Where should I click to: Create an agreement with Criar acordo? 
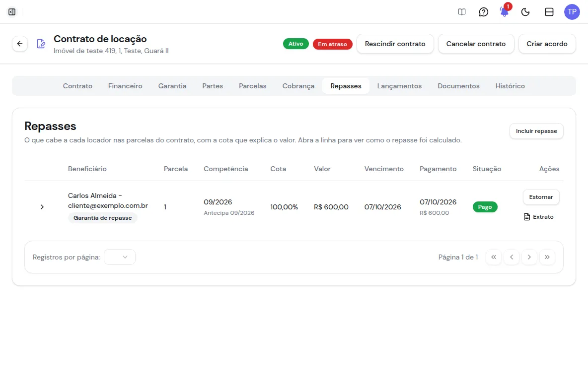pyautogui.click(x=547, y=44)
